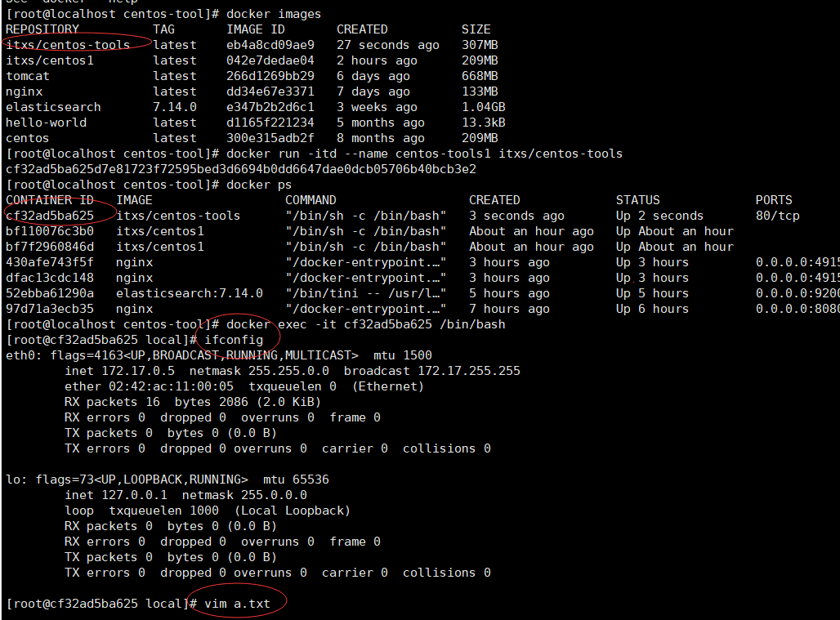This screenshot has height=620, width=840.
Task: Select image ID eb4a8cd09ae9
Action: click(x=270, y=45)
